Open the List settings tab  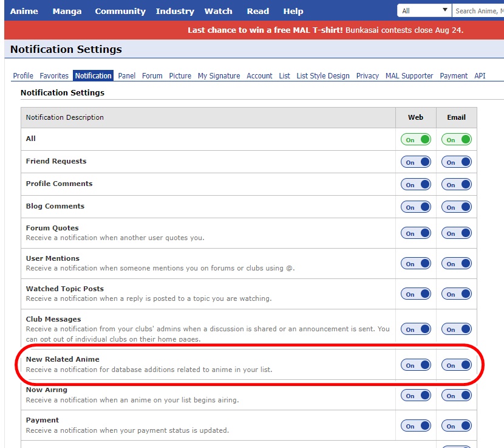coord(284,75)
